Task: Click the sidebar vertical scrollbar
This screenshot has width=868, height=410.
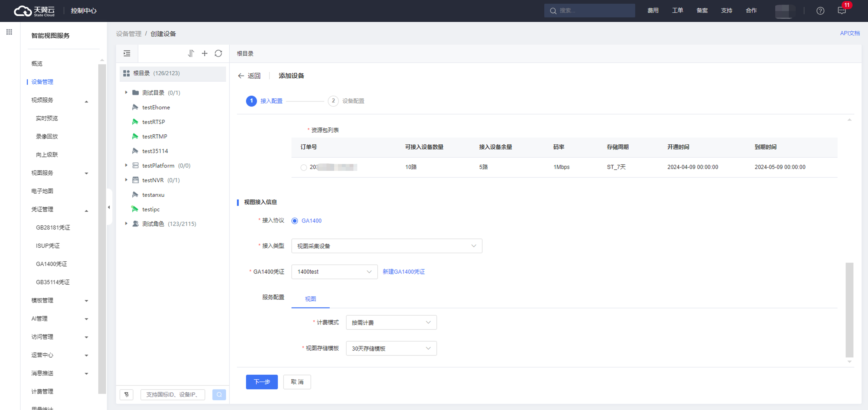Action: click(102, 229)
